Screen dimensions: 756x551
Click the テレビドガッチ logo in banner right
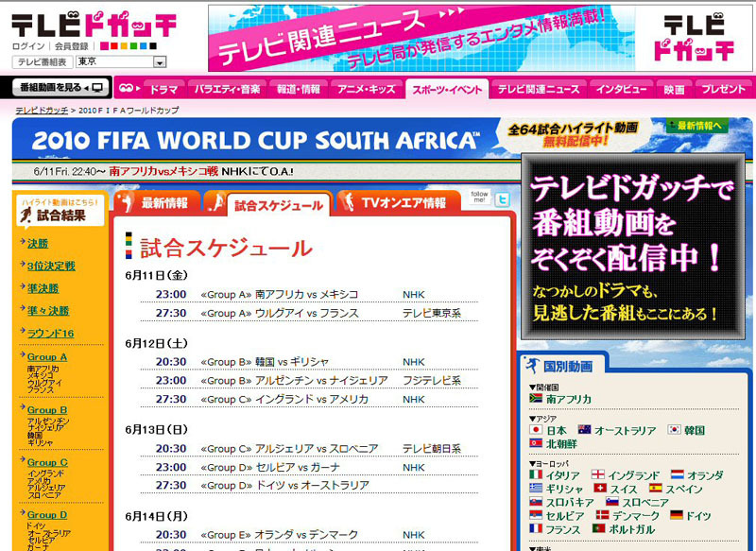tap(694, 38)
